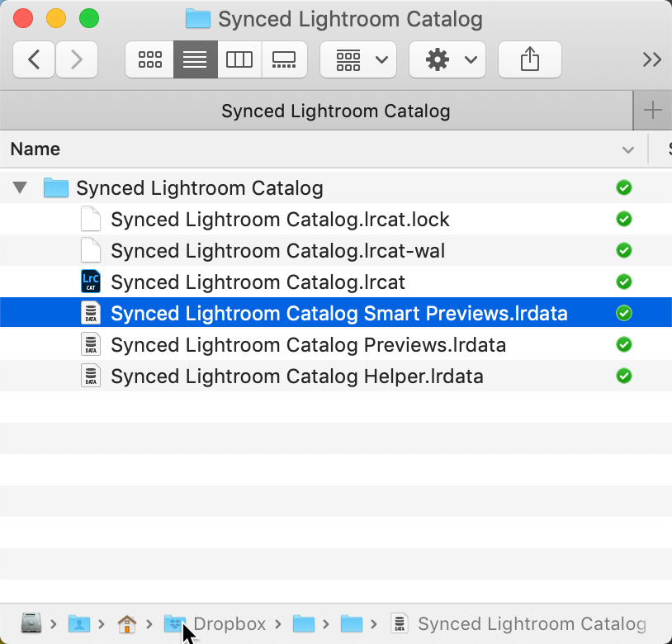Open Dropbox folder in path bar
The height and width of the screenshot is (644, 672).
tap(215, 624)
